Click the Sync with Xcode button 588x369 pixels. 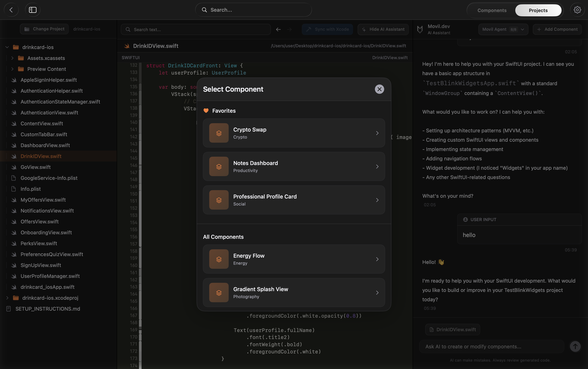point(327,29)
